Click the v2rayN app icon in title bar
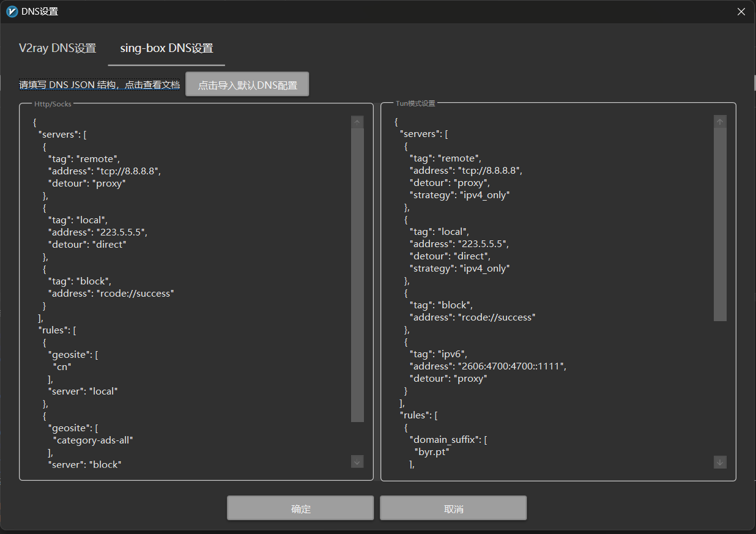This screenshot has height=534, width=756. (x=12, y=11)
